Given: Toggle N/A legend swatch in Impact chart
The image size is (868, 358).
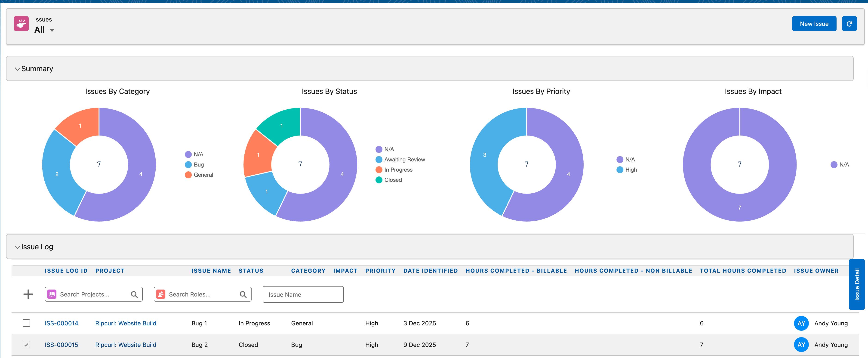Looking at the screenshot, I should [x=834, y=164].
